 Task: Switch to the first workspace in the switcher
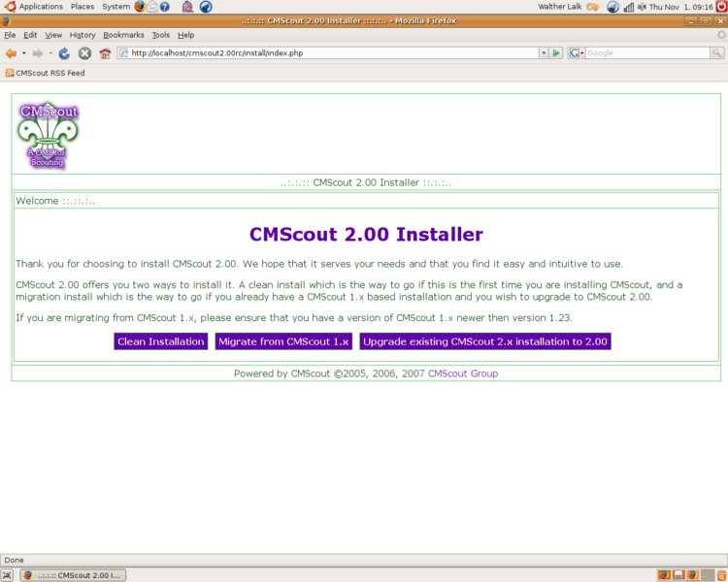[x=664, y=575]
